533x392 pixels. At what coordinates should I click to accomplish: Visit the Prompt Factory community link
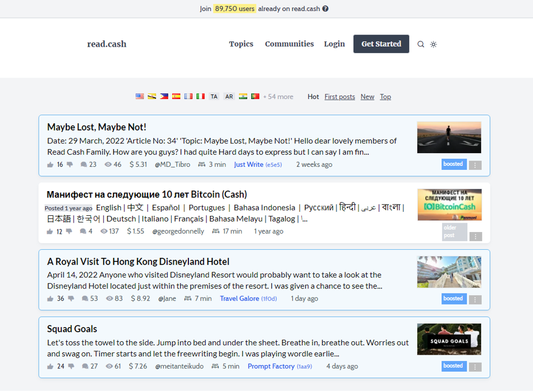280,366
